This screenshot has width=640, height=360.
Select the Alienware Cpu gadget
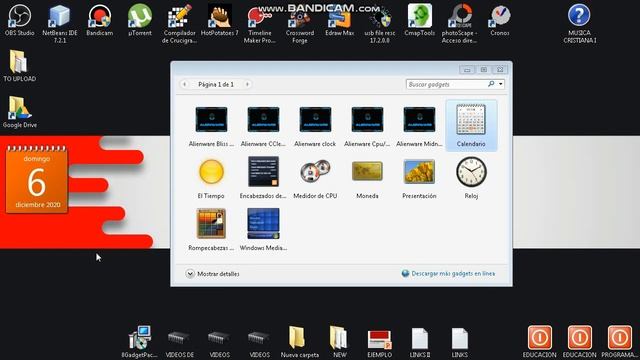pyautogui.click(x=367, y=126)
